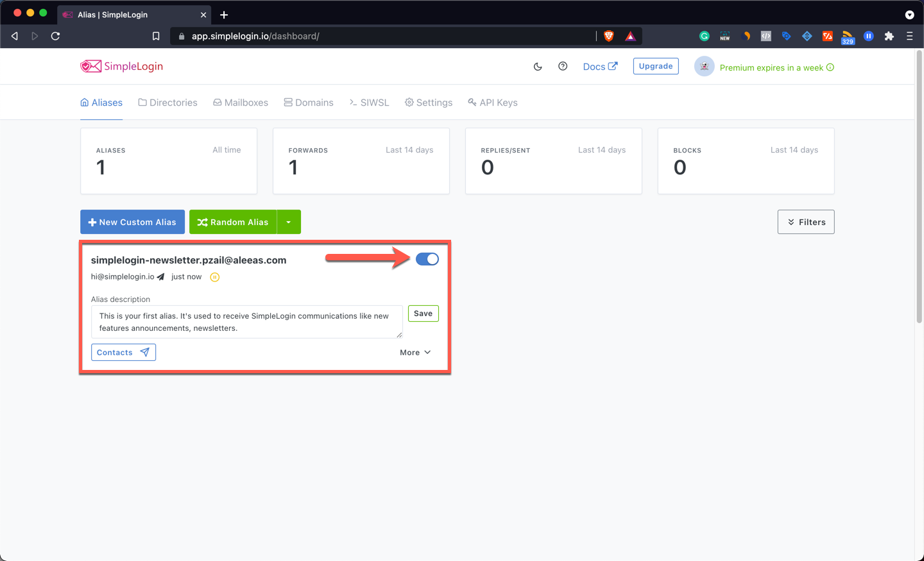
Task: Click the code brackets extension icon
Action: (766, 36)
